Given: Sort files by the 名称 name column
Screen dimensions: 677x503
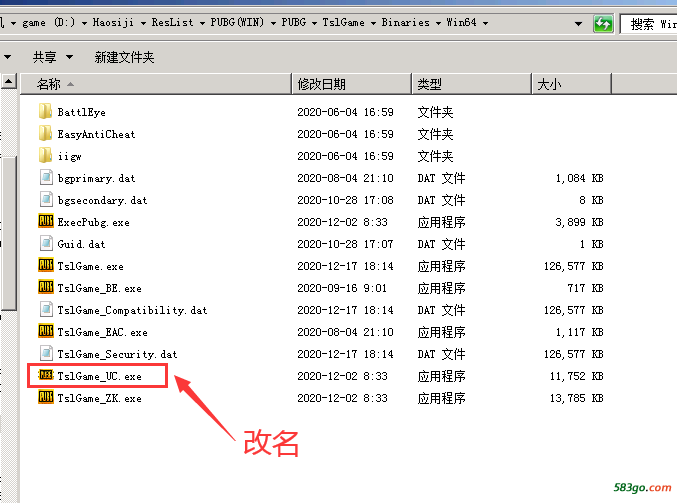Looking at the screenshot, I should pos(156,84).
